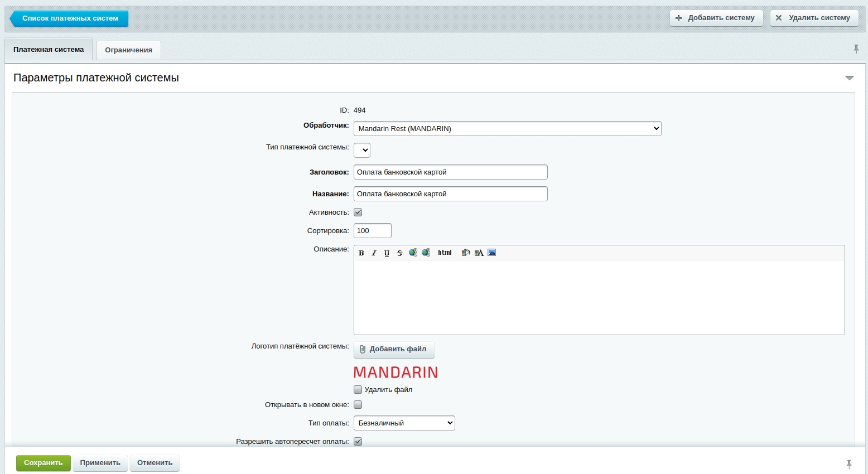The width and height of the screenshot is (868, 474).
Task: Apply strikethrough formatting in description editor
Action: [400, 253]
